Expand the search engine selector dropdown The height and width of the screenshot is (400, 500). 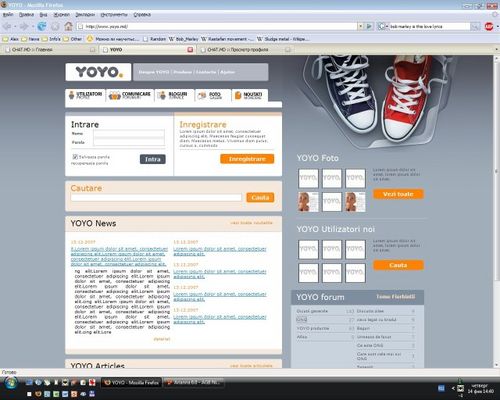(x=382, y=26)
